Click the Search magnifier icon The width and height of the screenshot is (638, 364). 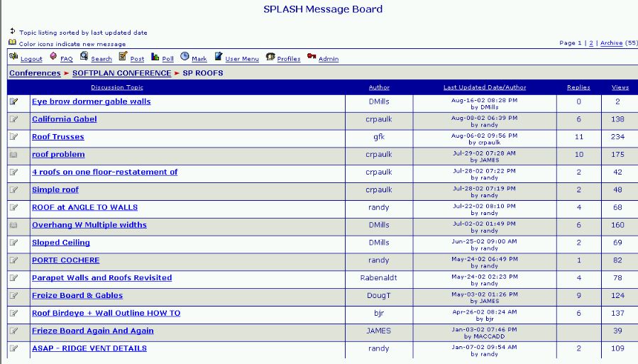click(x=84, y=57)
